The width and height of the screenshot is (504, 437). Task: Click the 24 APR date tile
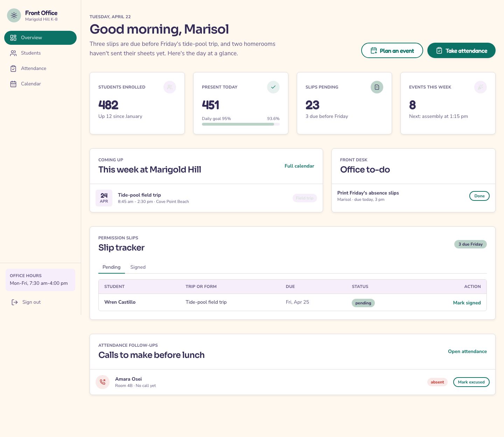[104, 198]
